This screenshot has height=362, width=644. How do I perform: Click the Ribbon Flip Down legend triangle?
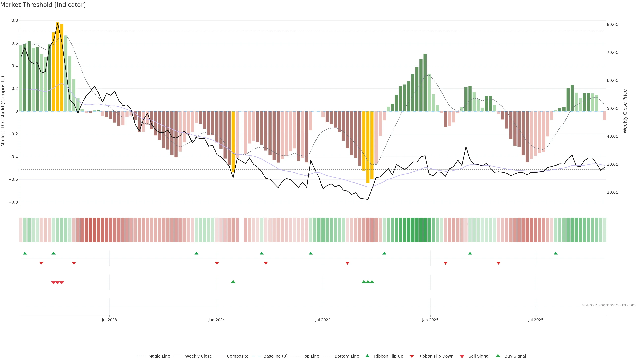412,356
